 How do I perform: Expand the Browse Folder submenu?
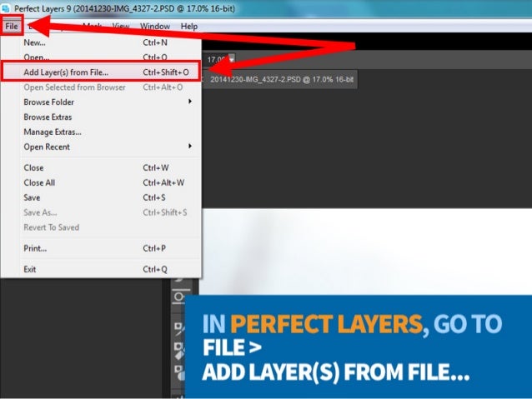[x=101, y=102]
